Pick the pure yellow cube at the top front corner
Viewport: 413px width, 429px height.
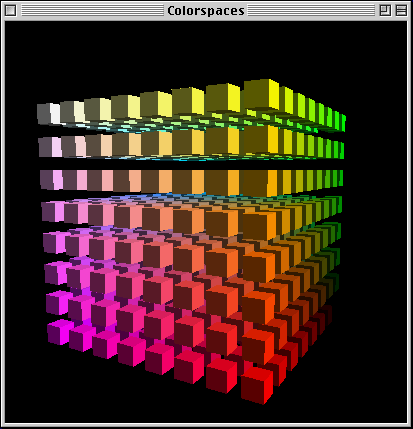[x=261, y=96]
